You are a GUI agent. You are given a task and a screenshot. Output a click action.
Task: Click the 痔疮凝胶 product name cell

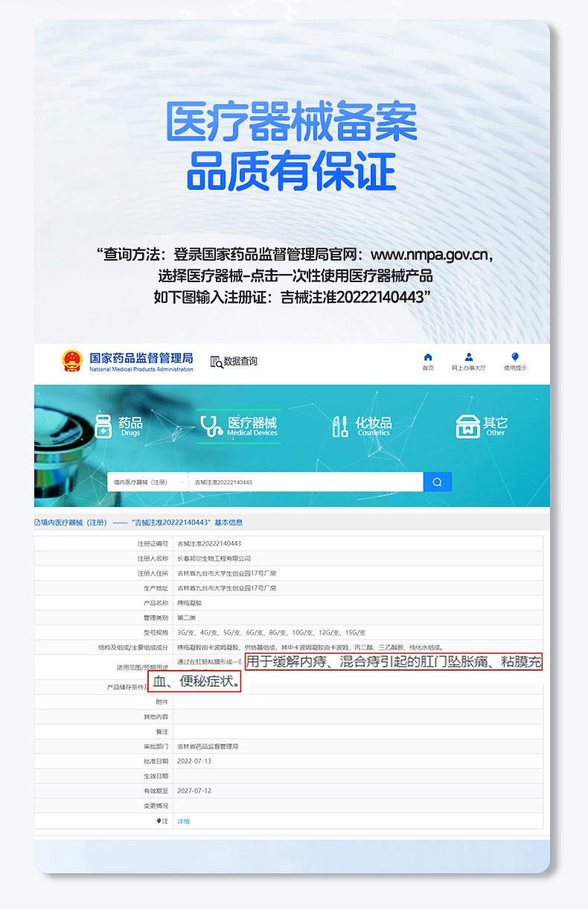pyautogui.click(x=189, y=603)
